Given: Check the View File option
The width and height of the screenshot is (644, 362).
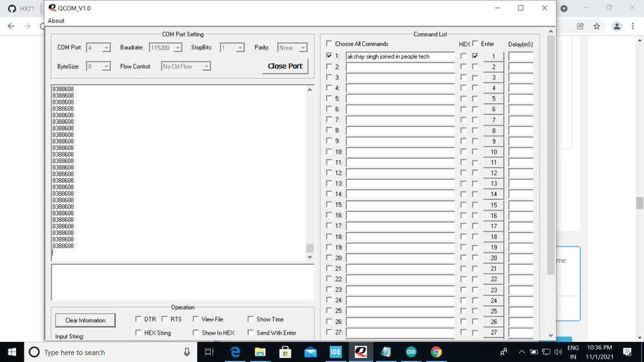Looking at the screenshot, I should tap(195, 319).
